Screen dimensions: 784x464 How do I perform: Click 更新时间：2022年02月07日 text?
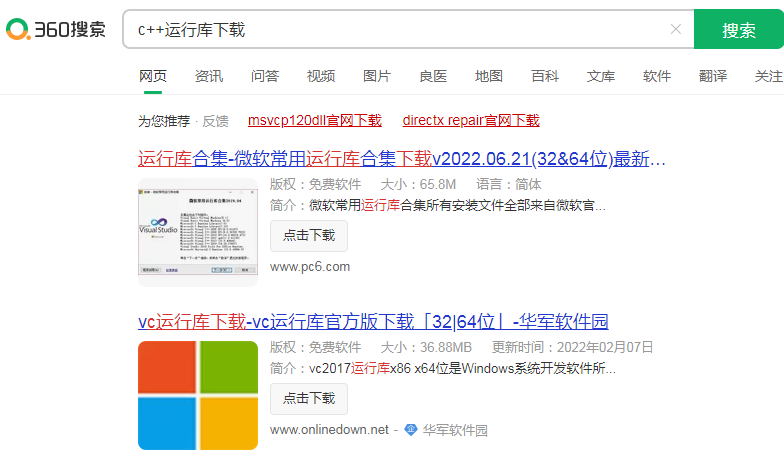coord(572,348)
